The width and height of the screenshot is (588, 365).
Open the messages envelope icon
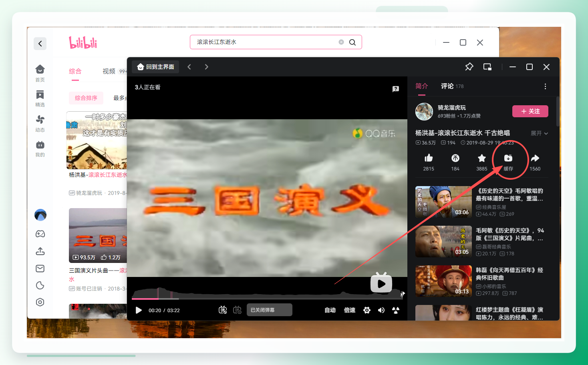coord(40,269)
